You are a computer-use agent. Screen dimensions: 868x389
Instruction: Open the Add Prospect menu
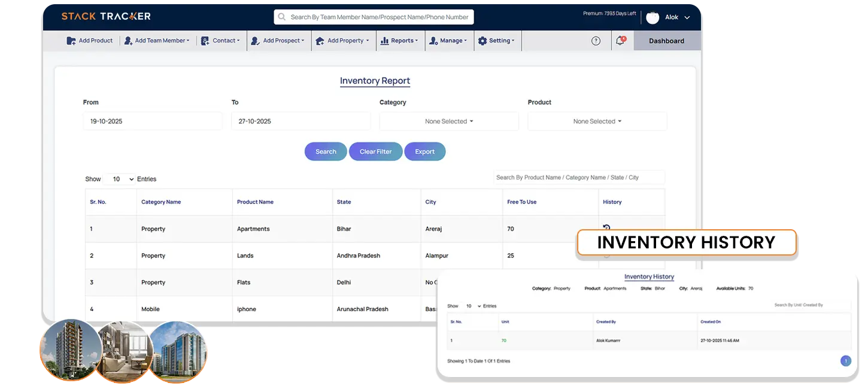pyautogui.click(x=278, y=41)
